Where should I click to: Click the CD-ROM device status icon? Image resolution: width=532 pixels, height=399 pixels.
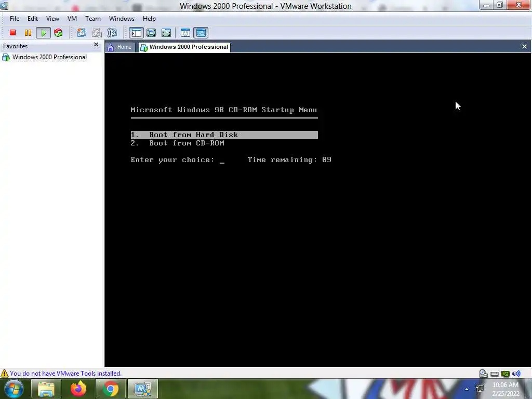(x=484, y=374)
